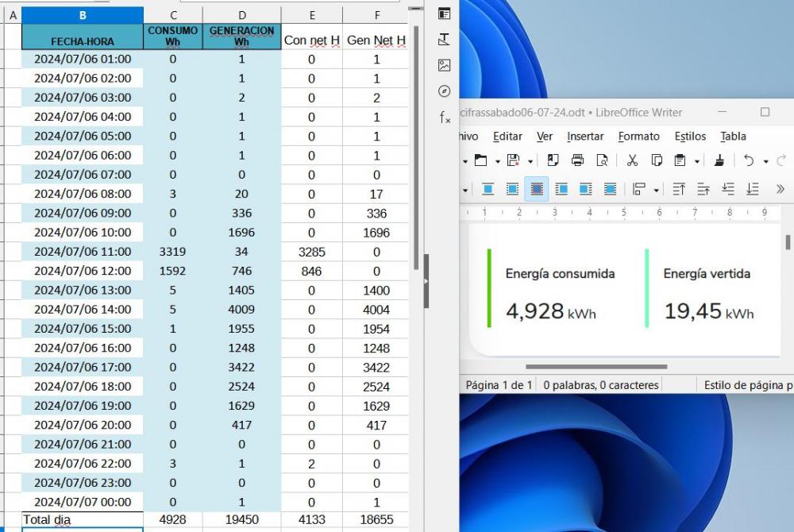
Task: Select consumption cell '3319'
Action: coord(173,252)
